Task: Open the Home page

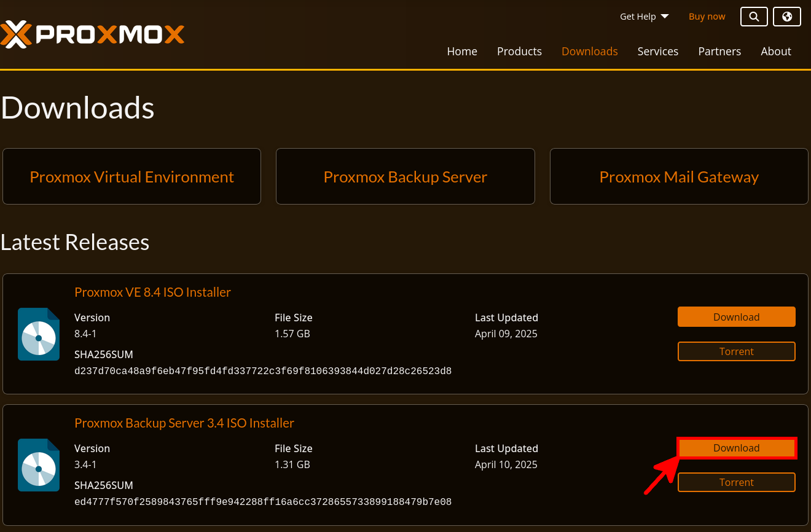Action: pyautogui.click(x=462, y=52)
